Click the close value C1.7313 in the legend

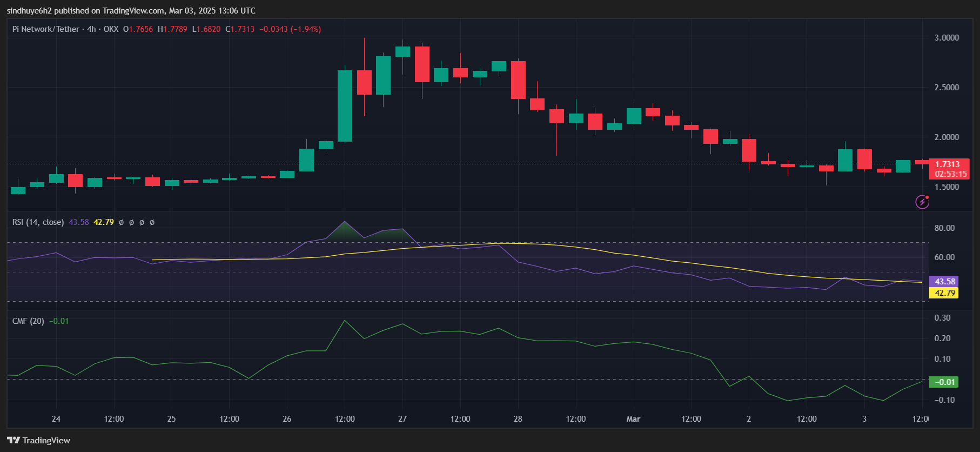click(x=240, y=29)
